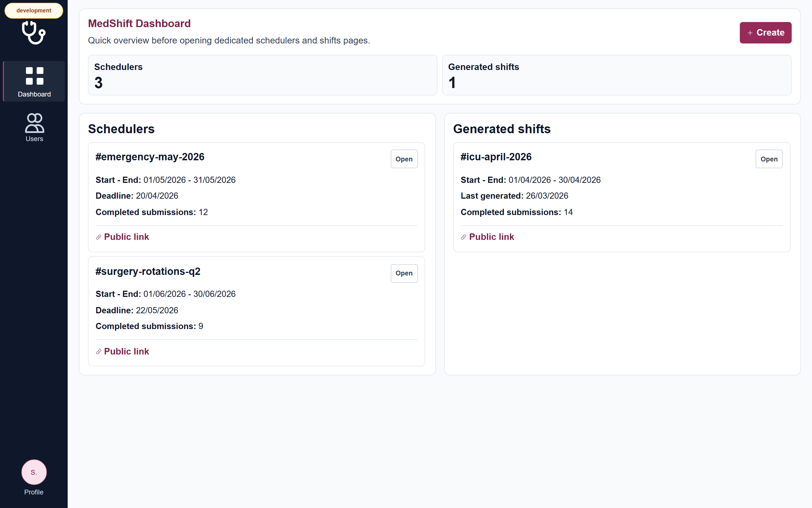Click link chain icon on emergency-may-2026 card
This screenshot has width=812, height=508.
[99, 237]
